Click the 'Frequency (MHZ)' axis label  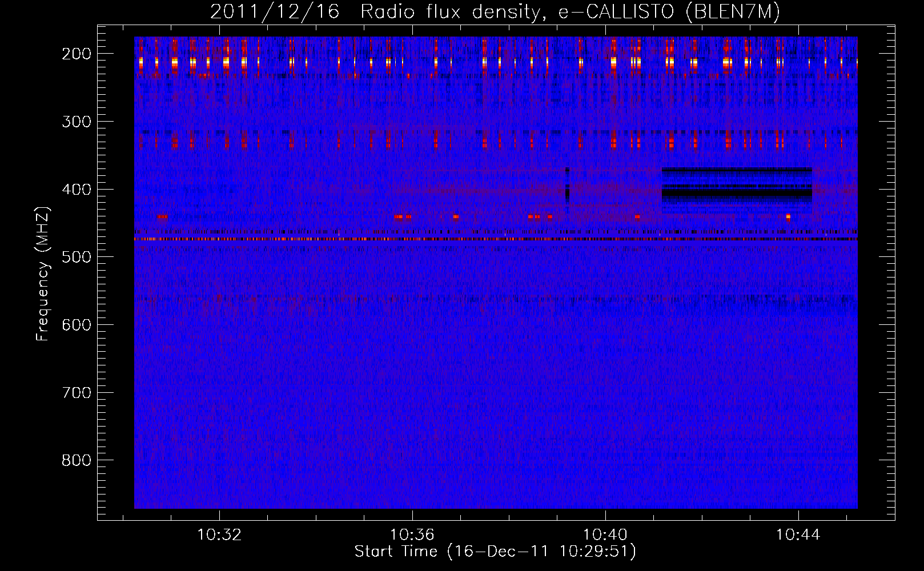[x=42, y=274]
